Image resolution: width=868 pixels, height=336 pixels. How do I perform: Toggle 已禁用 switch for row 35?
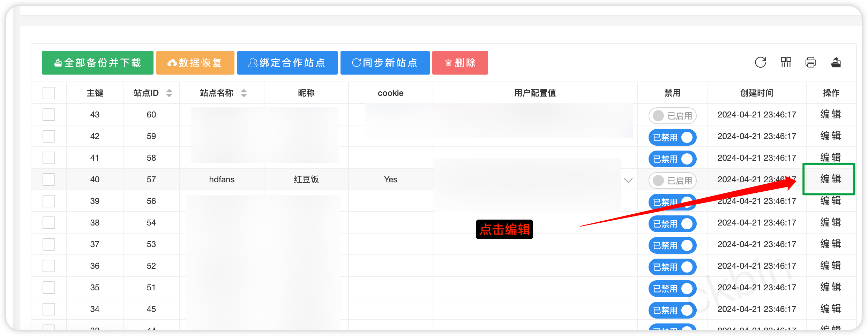click(x=673, y=289)
